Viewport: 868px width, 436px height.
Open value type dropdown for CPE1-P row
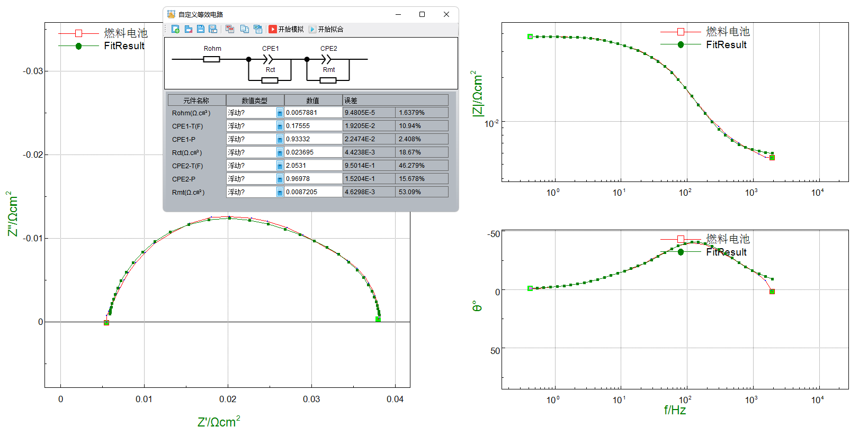(x=280, y=139)
